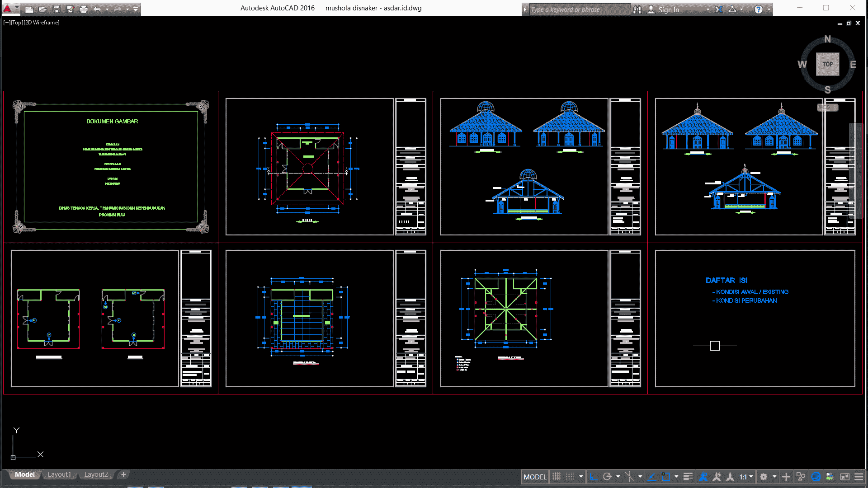Toggle Polar tracking icon in status bar
Viewport: 868px width, 488px height.
pos(607,477)
